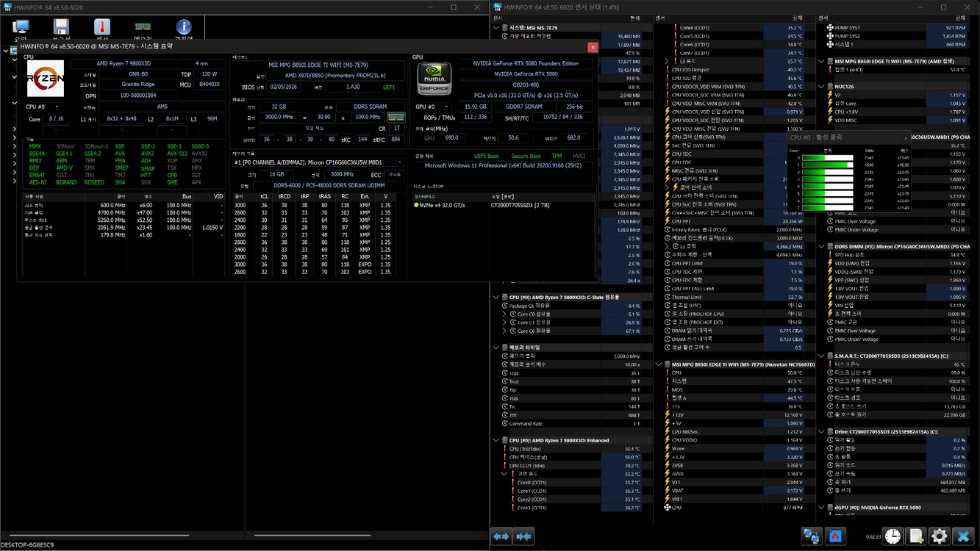Viewport: 980px width, 551px height.
Task: Click the blue X icon in sensor toolbar
Action: click(963, 536)
